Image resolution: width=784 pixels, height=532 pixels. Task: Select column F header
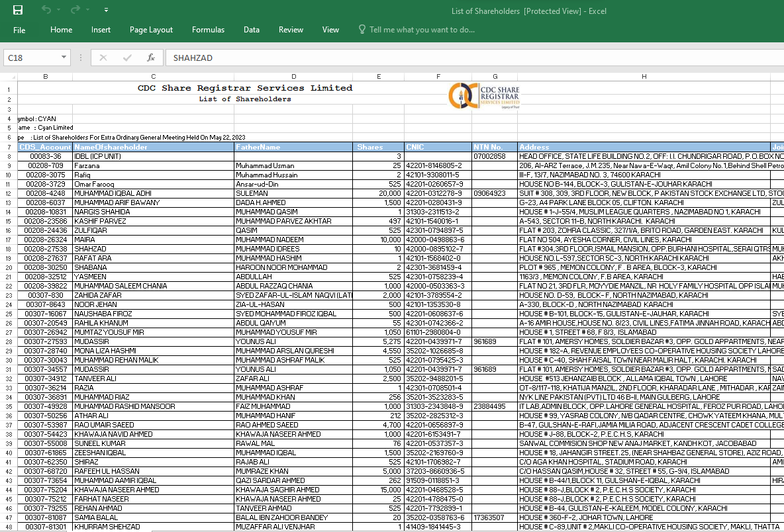tap(438, 77)
